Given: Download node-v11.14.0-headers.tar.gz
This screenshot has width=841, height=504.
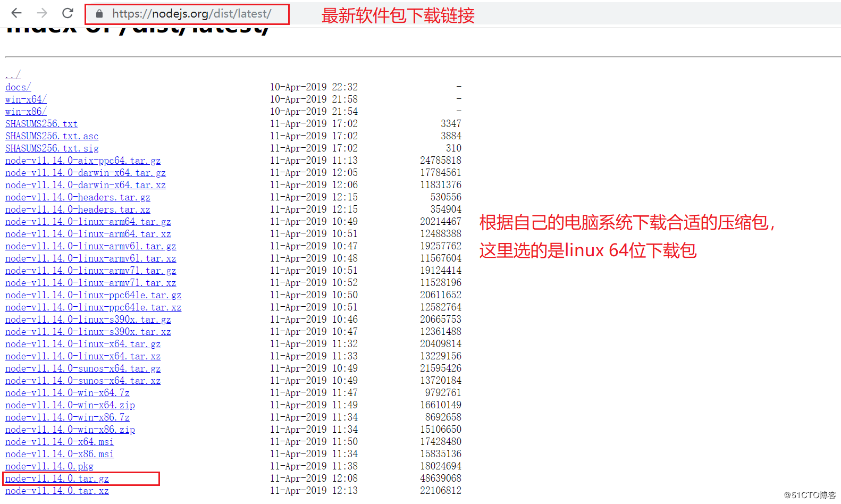Looking at the screenshot, I should click(78, 197).
